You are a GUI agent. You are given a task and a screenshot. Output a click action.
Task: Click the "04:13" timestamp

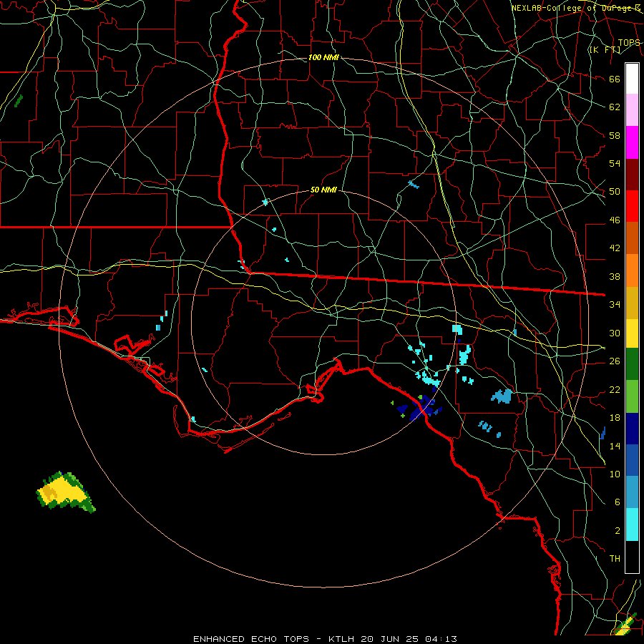point(441,639)
